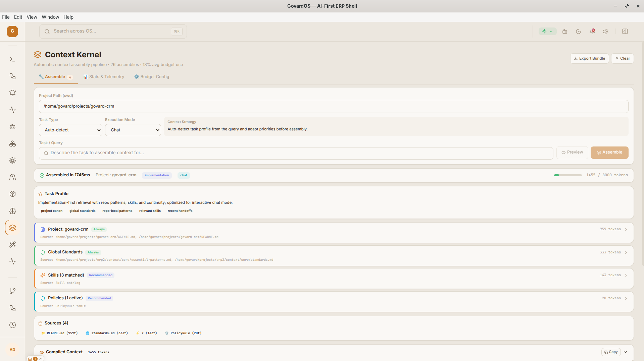Open the users icon in the sidebar

pos(12,177)
